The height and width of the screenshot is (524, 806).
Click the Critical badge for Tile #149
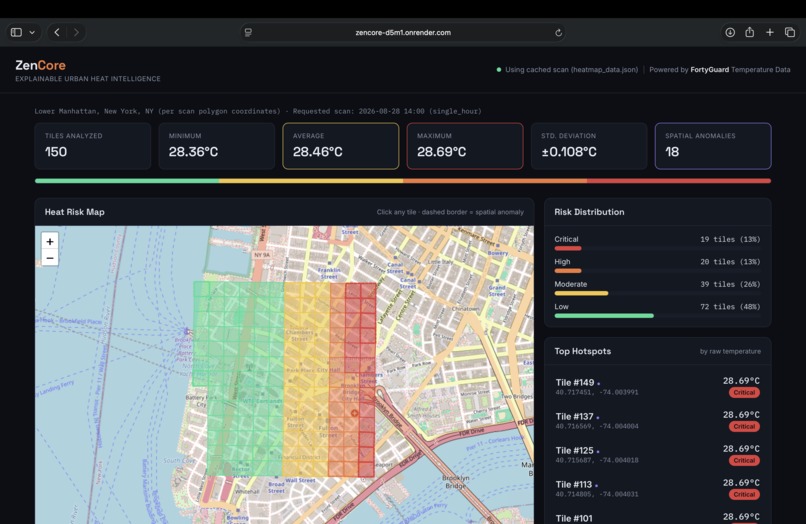coord(744,392)
